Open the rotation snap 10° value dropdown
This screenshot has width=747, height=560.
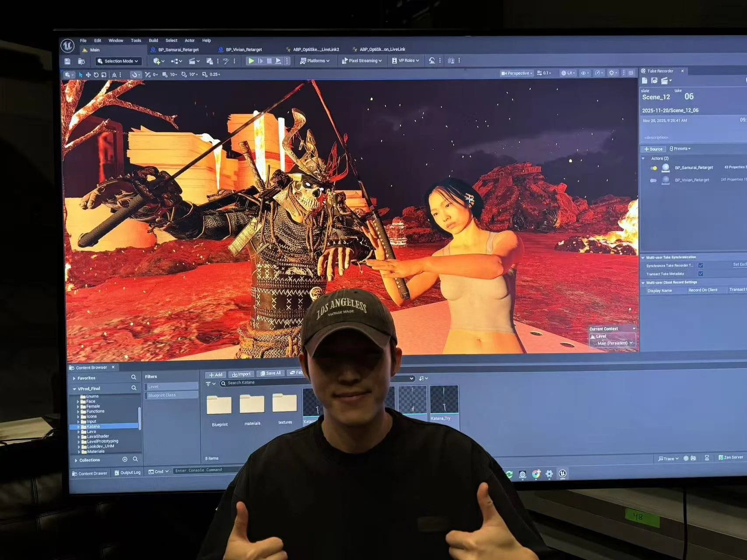(193, 75)
